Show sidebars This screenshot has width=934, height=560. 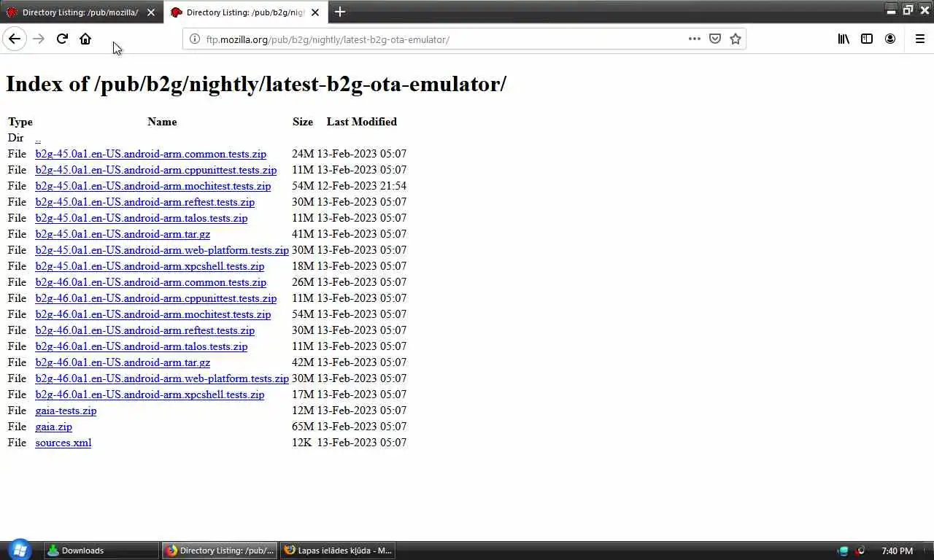click(867, 39)
